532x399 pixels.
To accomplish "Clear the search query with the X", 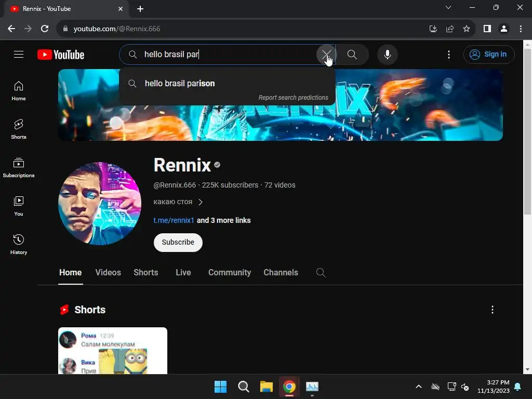I will pyautogui.click(x=326, y=54).
